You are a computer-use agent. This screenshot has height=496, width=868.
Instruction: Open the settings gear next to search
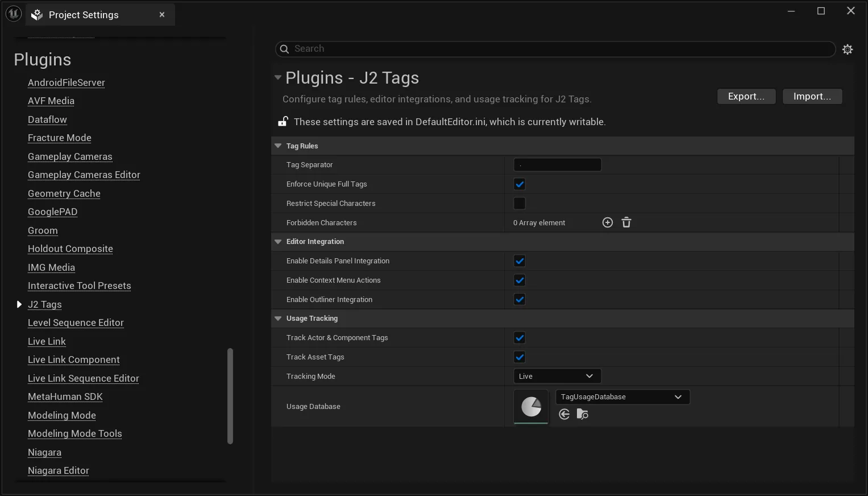click(x=848, y=49)
